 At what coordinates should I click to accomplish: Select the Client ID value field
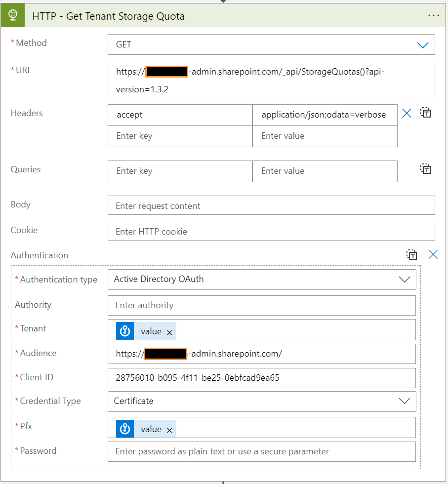point(262,378)
